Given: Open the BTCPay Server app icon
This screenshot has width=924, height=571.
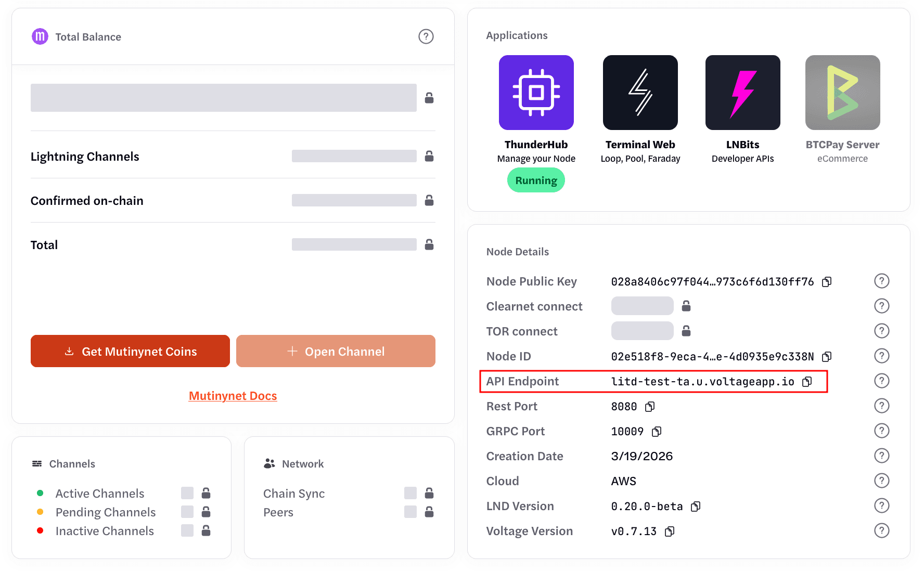Looking at the screenshot, I should (842, 93).
